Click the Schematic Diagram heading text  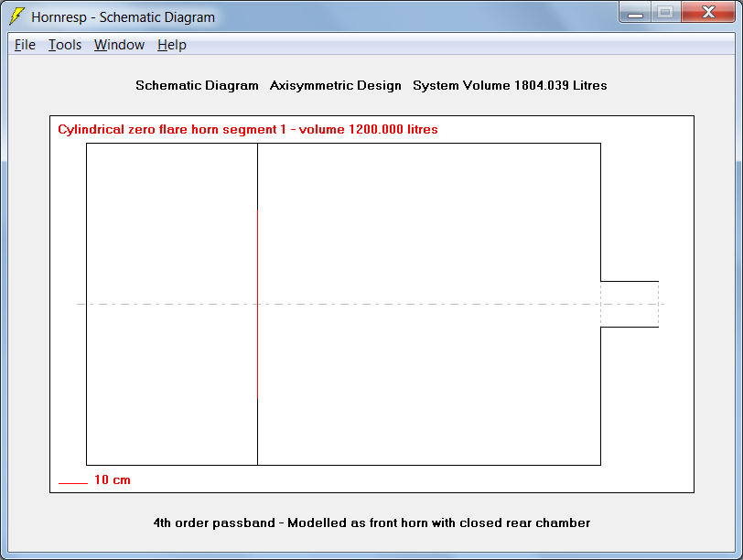(197, 85)
